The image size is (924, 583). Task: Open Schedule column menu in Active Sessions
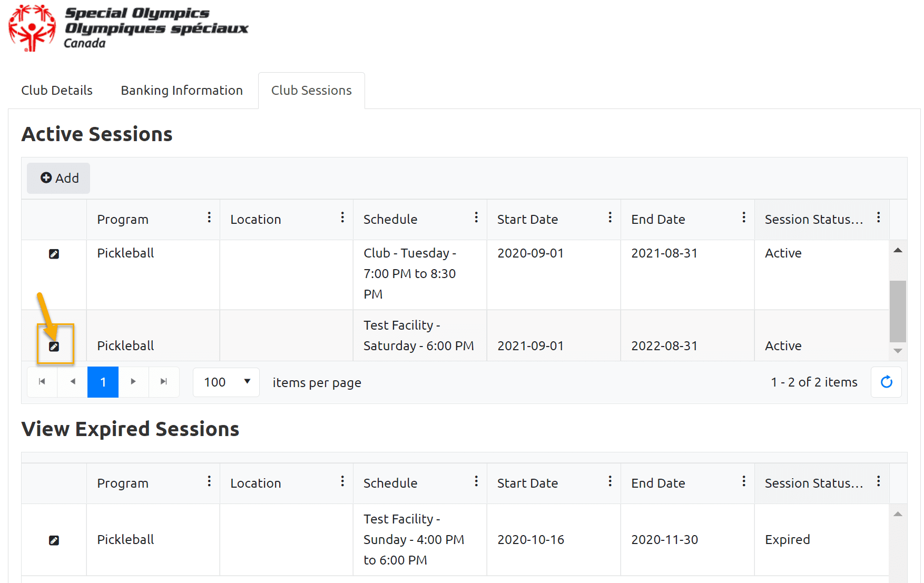(x=476, y=218)
